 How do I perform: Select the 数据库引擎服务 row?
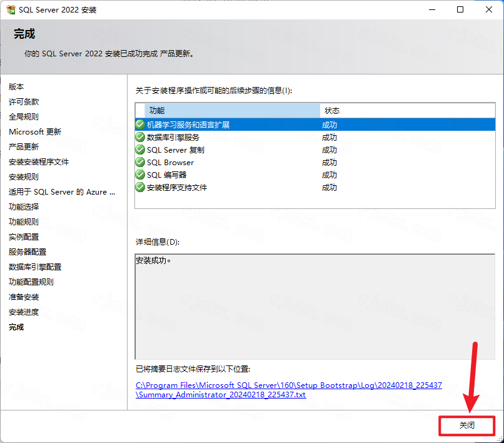(x=315, y=138)
